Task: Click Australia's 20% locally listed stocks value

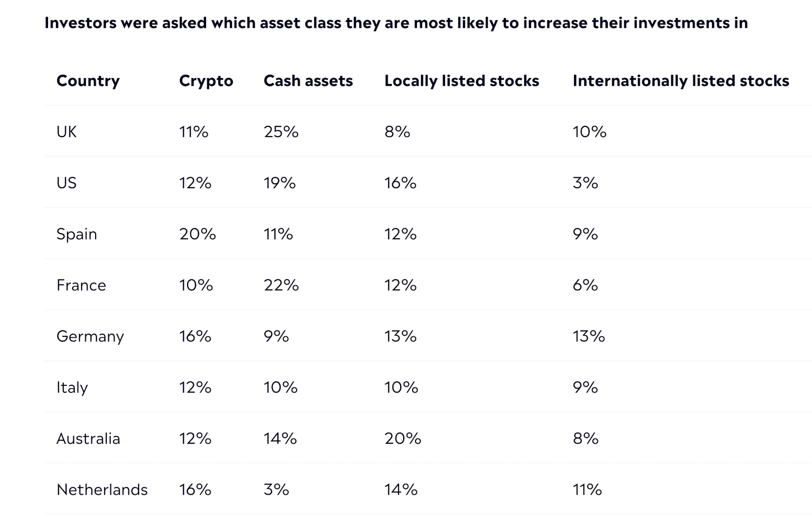Action: [403, 439]
